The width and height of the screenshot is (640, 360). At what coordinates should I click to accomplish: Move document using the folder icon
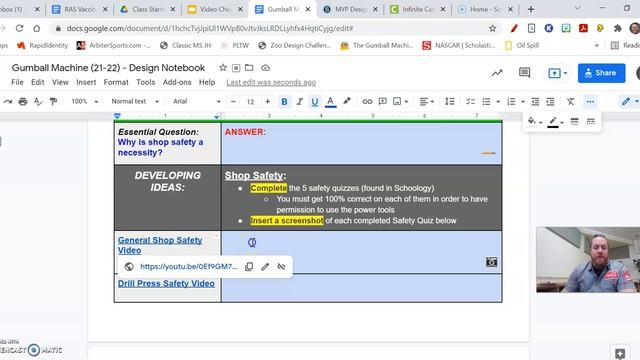click(x=249, y=68)
